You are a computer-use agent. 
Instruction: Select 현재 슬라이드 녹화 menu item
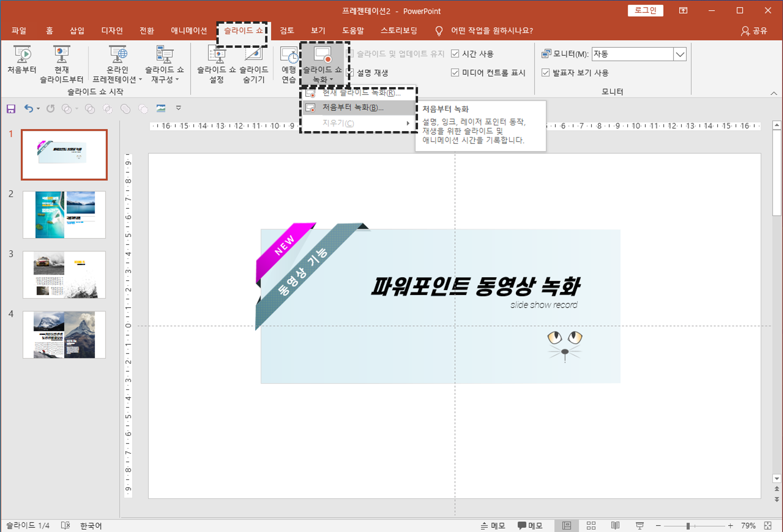coord(358,93)
